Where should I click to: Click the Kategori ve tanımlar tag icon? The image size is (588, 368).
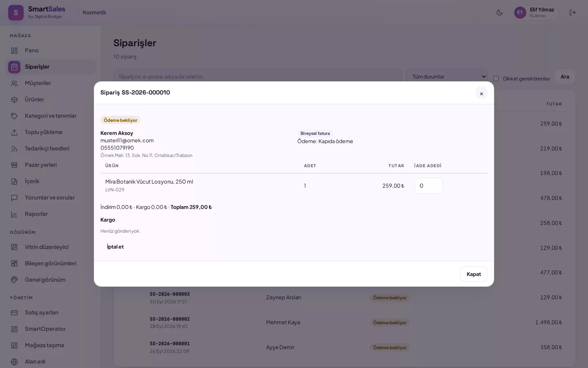[x=14, y=116]
